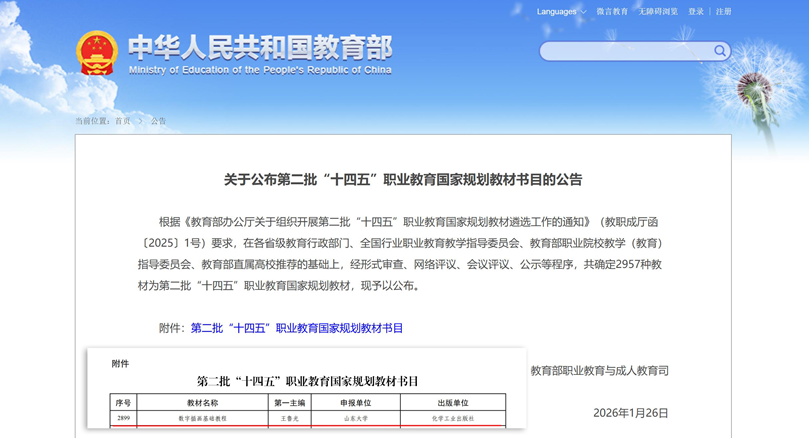This screenshot has height=439, width=809.
Task: Select the 无障碍浏览 accessibility link
Action: (x=658, y=12)
